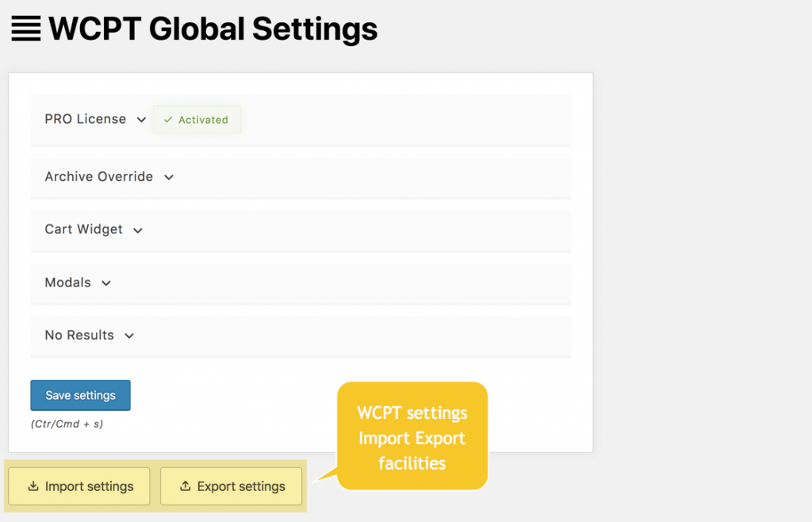
Task: Click the upload icon on Export settings
Action: click(x=186, y=486)
